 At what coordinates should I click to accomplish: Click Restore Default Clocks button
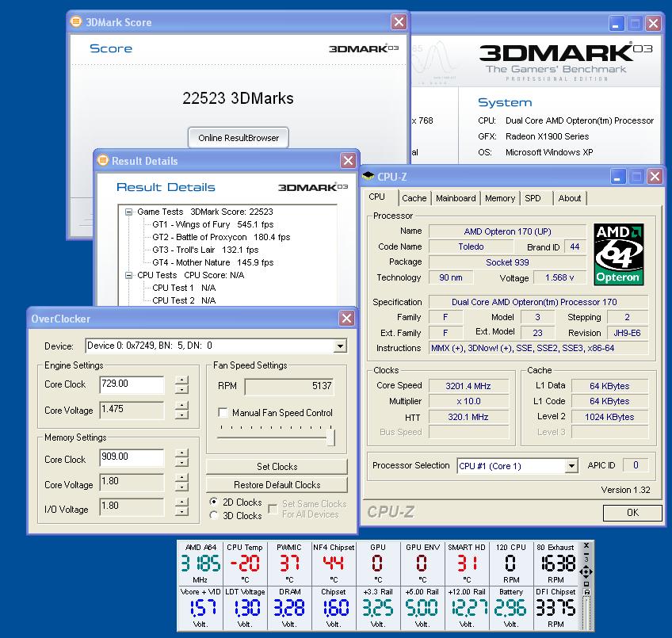(277, 485)
